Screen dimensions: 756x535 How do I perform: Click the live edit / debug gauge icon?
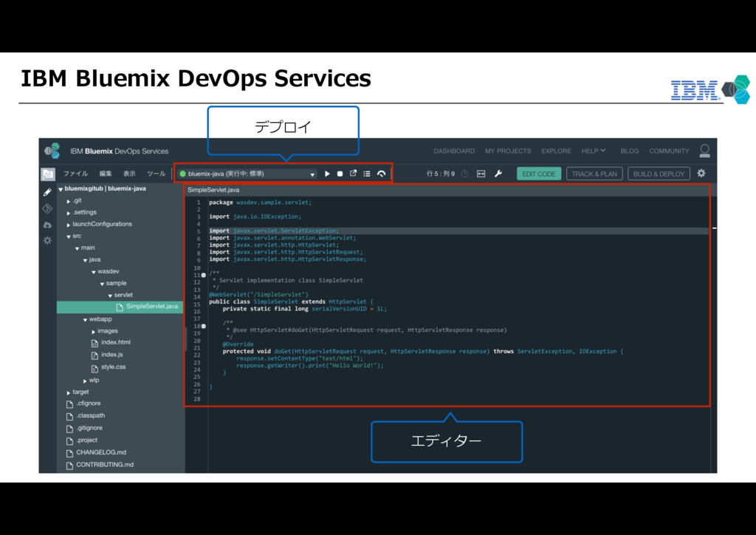click(382, 174)
